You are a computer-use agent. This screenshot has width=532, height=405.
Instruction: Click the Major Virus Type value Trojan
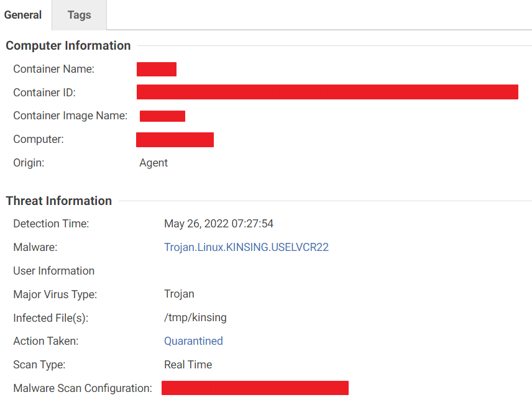point(179,294)
